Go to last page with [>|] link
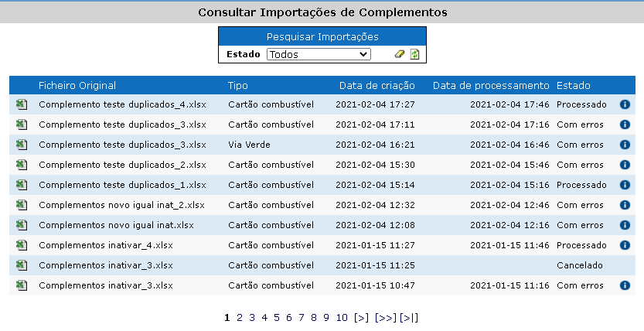 pyautogui.click(x=409, y=317)
